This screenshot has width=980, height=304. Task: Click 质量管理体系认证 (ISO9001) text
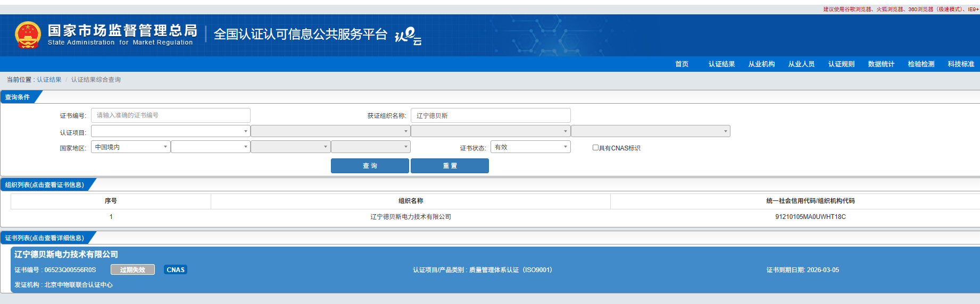(510, 270)
